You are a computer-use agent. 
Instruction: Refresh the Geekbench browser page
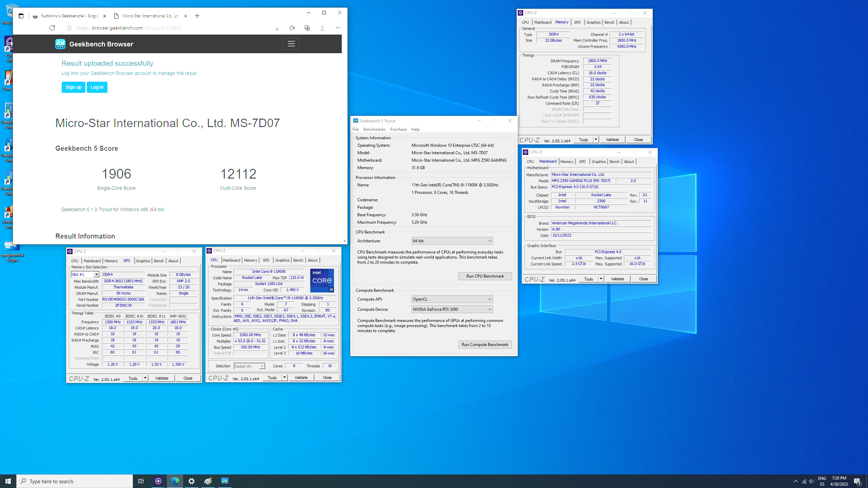(52, 28)
